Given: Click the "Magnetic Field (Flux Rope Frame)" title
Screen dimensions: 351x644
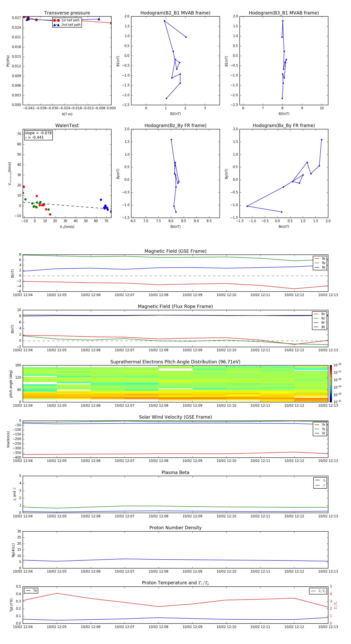Looking at the screenshot, I should [175, 307].
